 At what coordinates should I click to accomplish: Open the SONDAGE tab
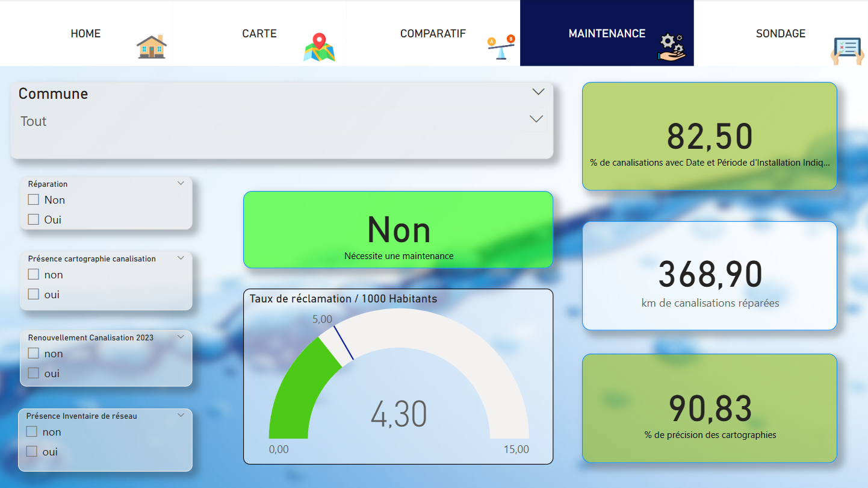pyautogui.click(x=780, y=34)
